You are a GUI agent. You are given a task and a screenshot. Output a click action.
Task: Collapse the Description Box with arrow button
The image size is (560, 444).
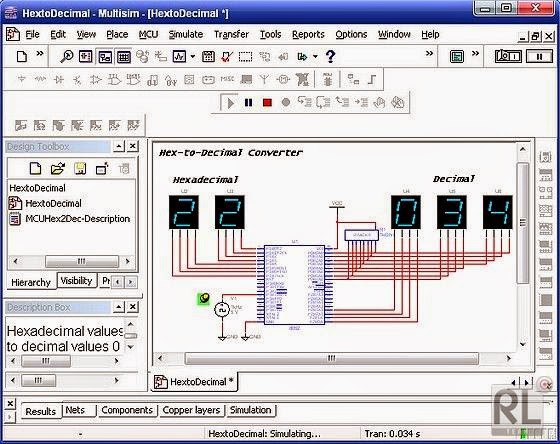click(x=119, y=307)
